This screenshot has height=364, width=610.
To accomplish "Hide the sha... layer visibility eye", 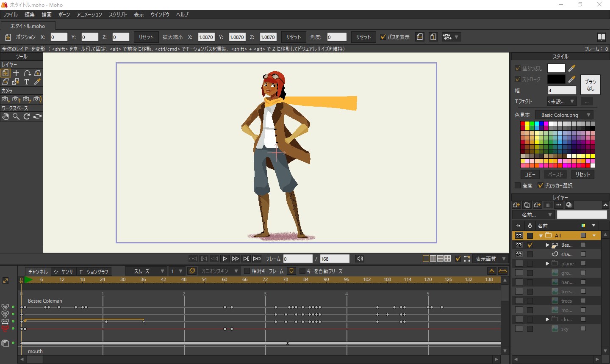I will [x=519, y=254].
